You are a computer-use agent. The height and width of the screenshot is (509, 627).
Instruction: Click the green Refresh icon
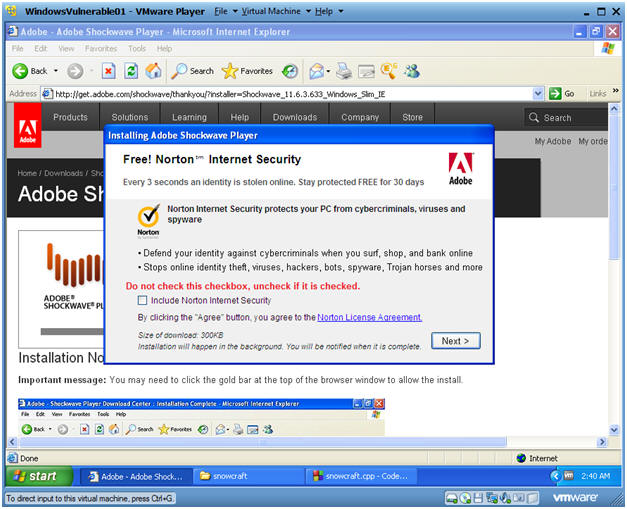[x=131, y=71]
